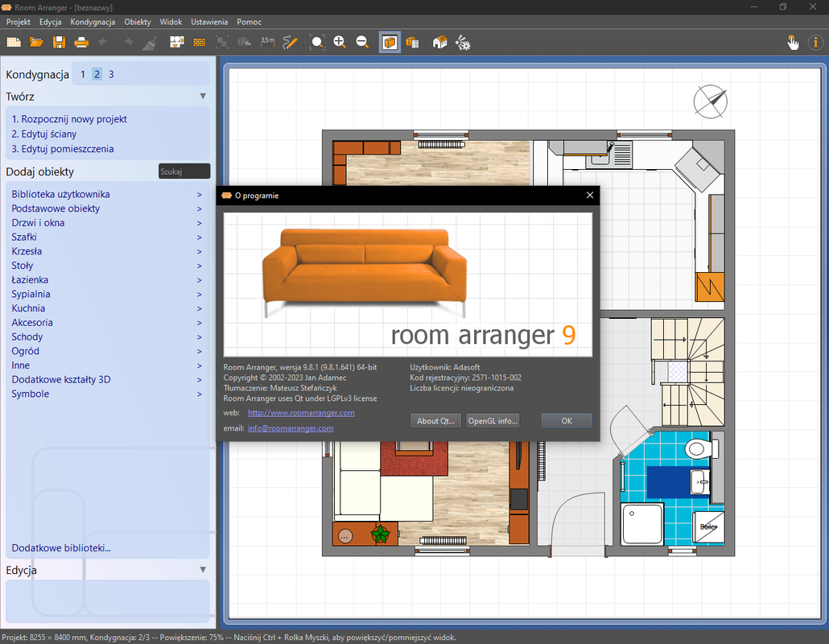The height and width of the screenshot is (644, 829).
Task: Switch to floor 2
Action: click(x=97, y=75)
